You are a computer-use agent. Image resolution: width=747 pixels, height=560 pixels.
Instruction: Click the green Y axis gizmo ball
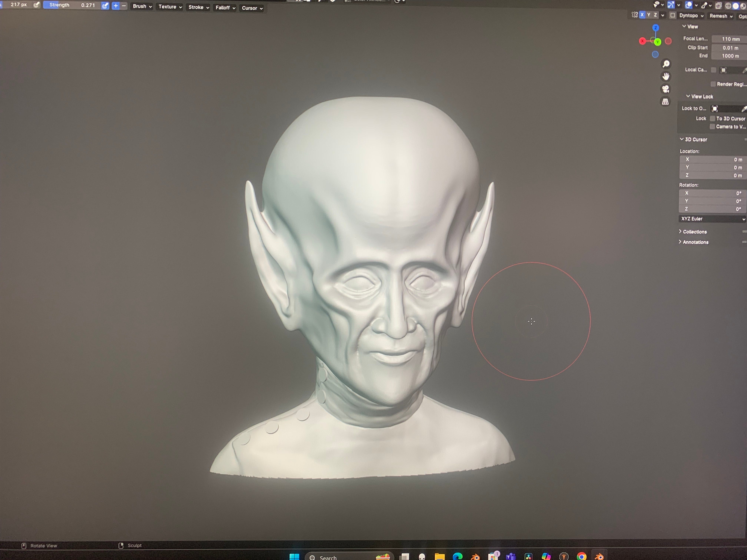(658, 42)
